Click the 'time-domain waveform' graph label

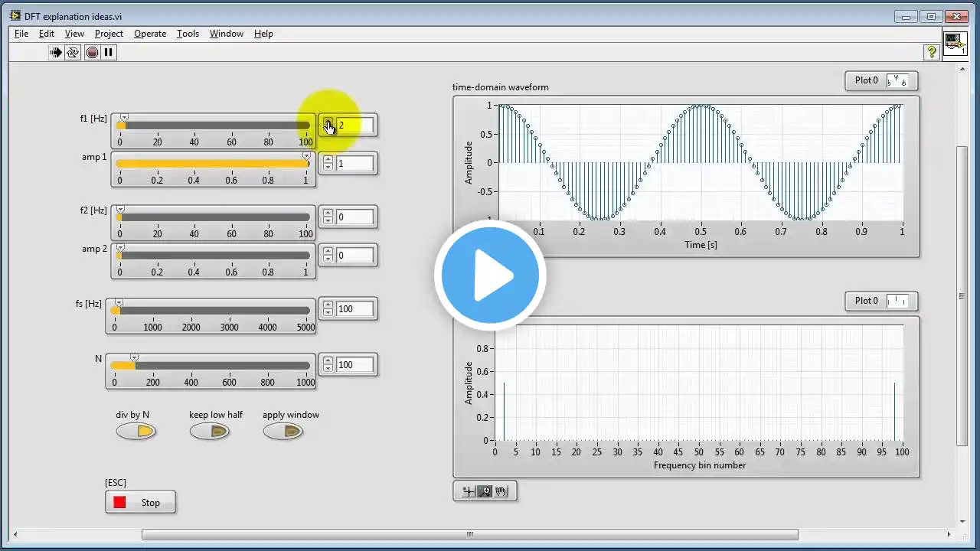(x=500, y=87)
